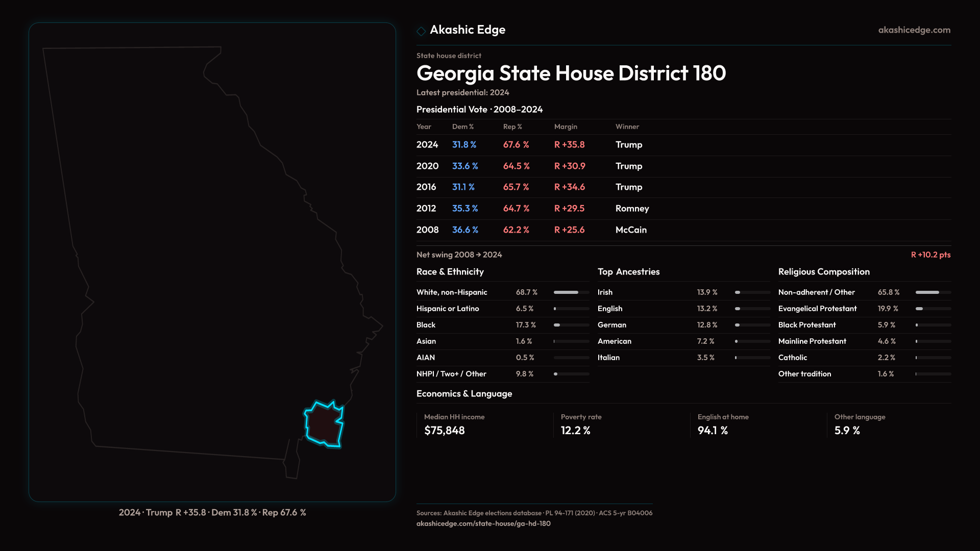Click the Akashic Edge diamond logo icon

[x=421, y=31]
